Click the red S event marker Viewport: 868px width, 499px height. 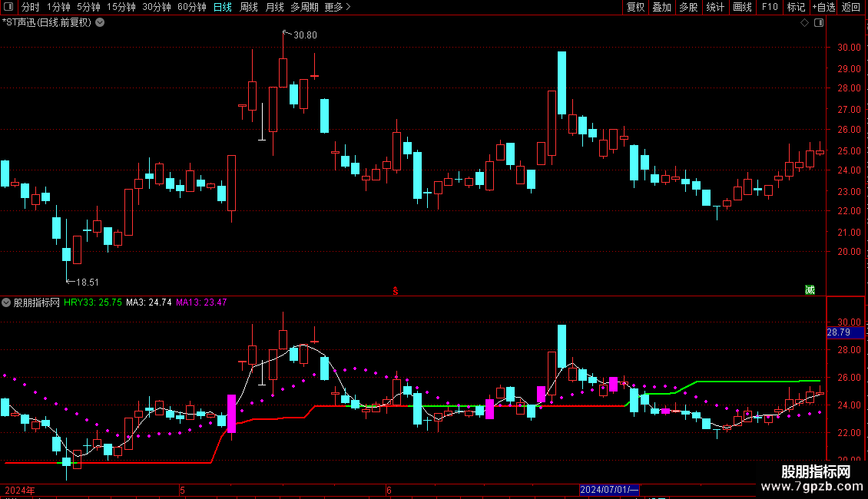click(x=396, y=291)
